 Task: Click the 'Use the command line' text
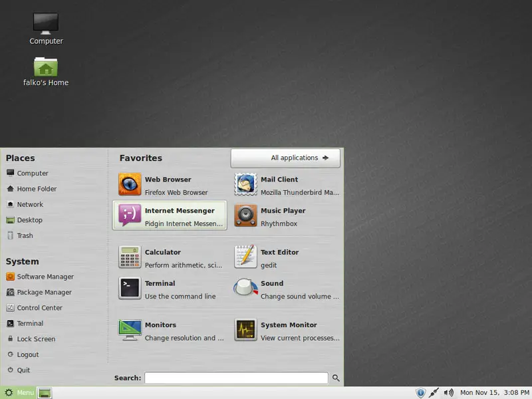tap(180, 296)
